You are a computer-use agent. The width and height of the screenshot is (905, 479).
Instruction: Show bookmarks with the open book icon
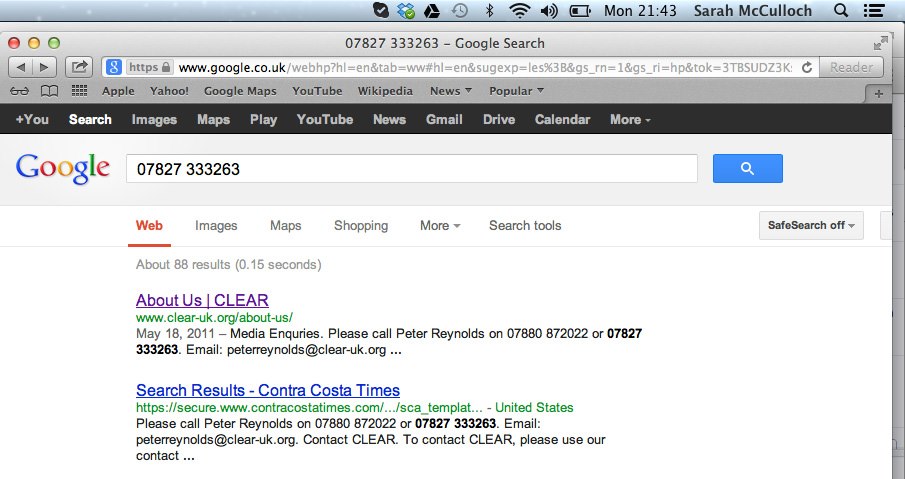coord(49,91)
